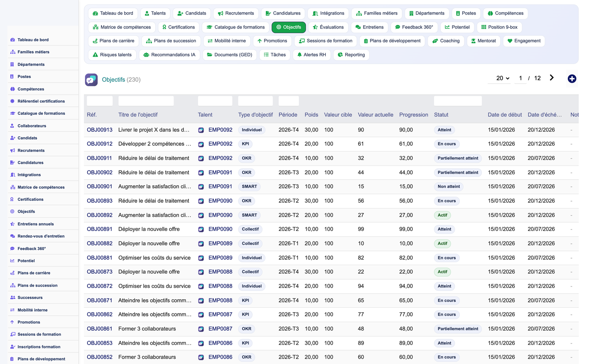The height and width of the screenshot is (364, 589).
Task: Click the page number field showing 1
Action: [521, 78]
